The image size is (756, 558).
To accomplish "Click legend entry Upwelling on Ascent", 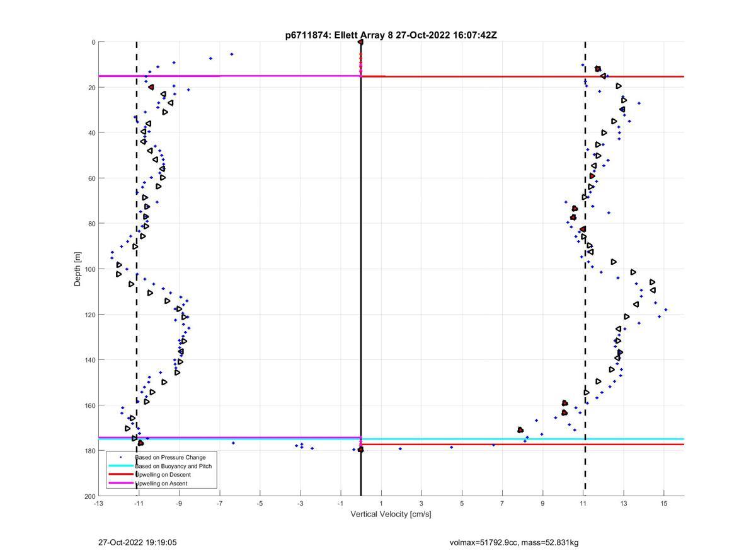I will point(161,484).
